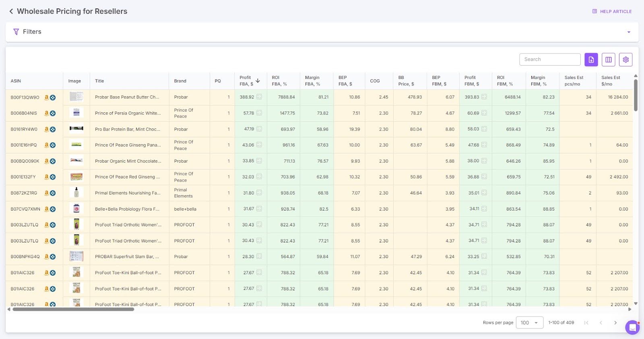Screen dimensions: 644x339
Task: Sort by the Sales Est pcs/mo header
Action: click(x=574, y=81)
